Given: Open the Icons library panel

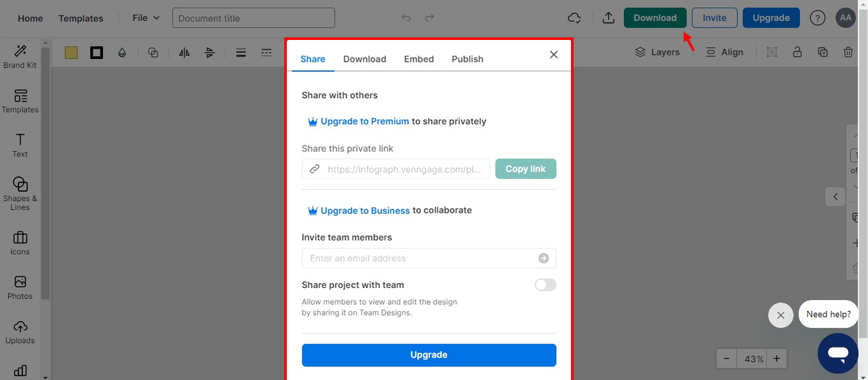Looking at the screenshot, I should 20,243.
